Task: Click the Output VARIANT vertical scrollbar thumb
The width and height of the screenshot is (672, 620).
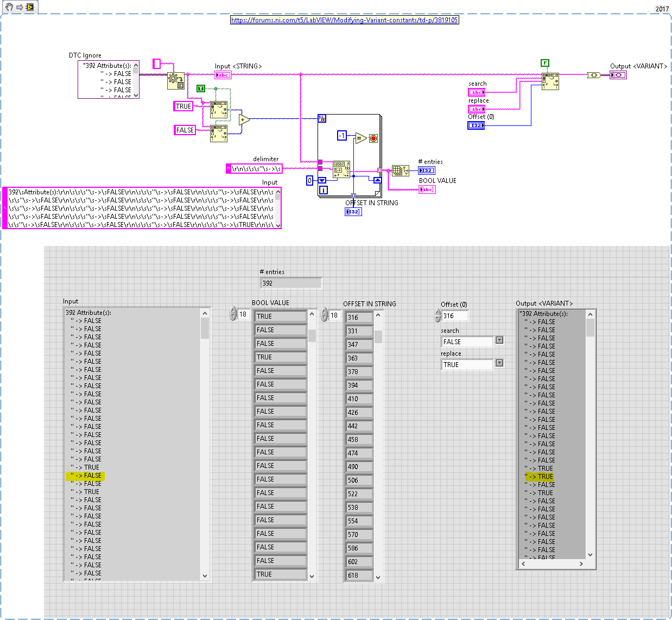Action: pos(590,327)
